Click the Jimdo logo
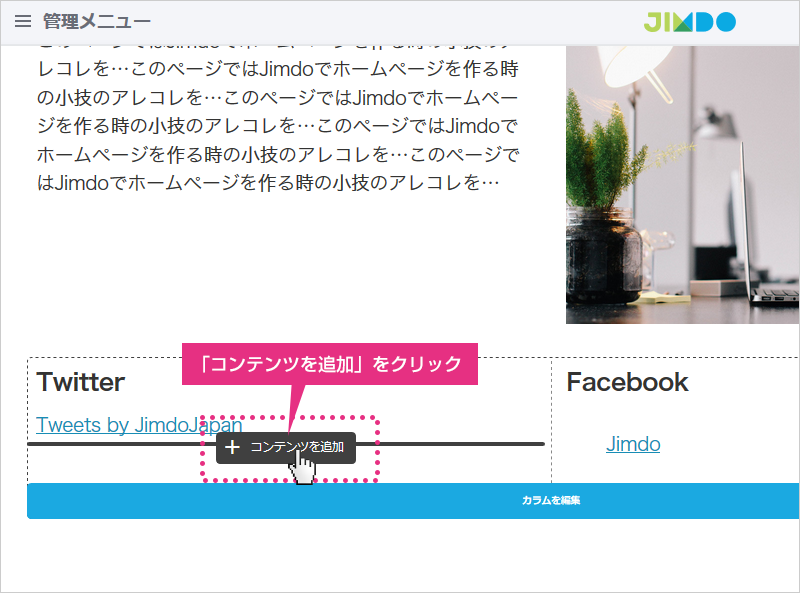Viewport: 800px width, 593px height. click(x=689, y=22)
